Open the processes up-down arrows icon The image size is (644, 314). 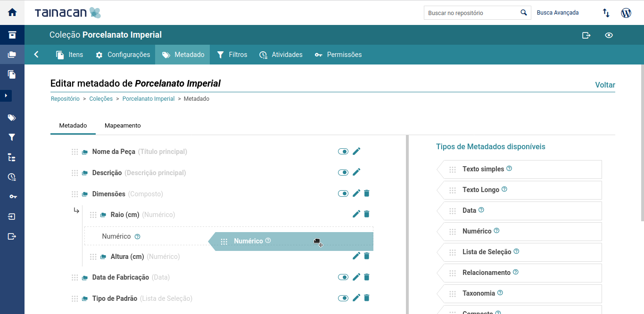(x=606, y=13)
